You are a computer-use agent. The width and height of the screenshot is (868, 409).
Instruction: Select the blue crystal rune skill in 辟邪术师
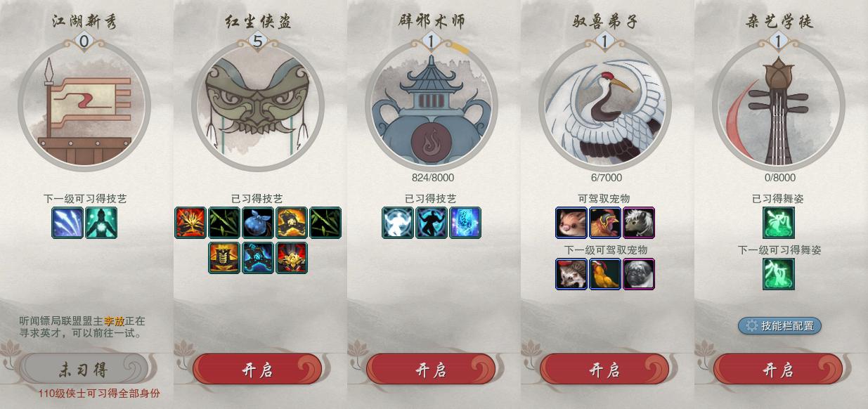click(465, 223)
